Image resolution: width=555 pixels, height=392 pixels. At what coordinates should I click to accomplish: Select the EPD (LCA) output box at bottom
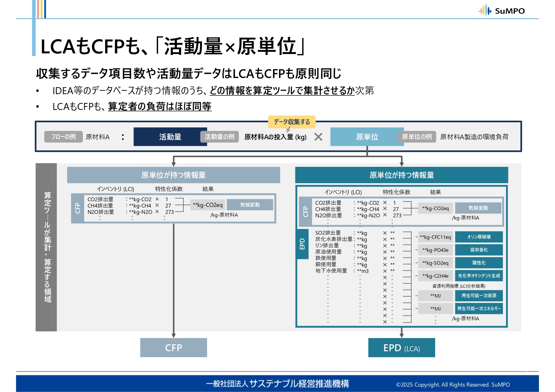pyautogui.click(x=401, y=348)
